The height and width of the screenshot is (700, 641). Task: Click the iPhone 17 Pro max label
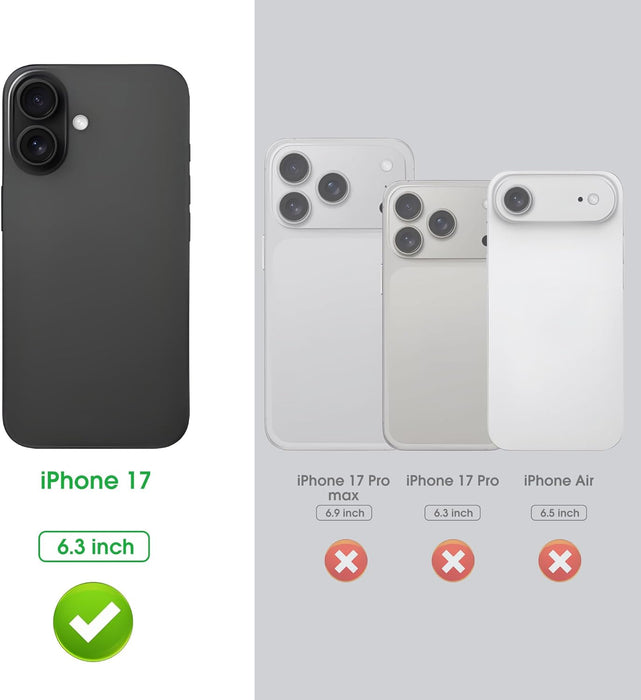(x=343, y=488)
